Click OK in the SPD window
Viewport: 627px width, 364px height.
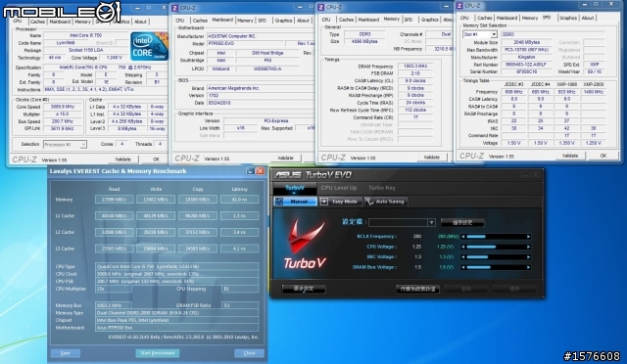pos(603,156)
